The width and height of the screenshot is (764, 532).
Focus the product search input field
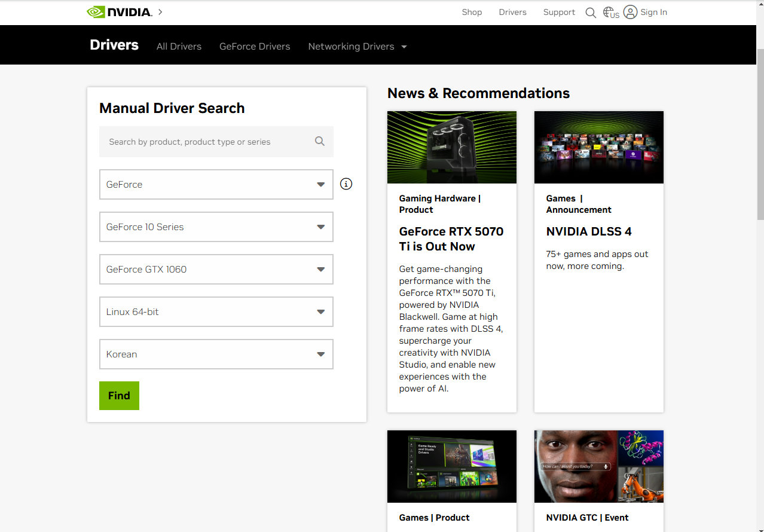pyautogui.click(x=216, y=142)
